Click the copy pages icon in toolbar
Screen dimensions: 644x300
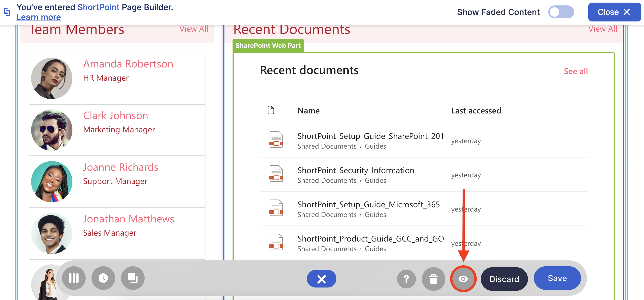133,278
